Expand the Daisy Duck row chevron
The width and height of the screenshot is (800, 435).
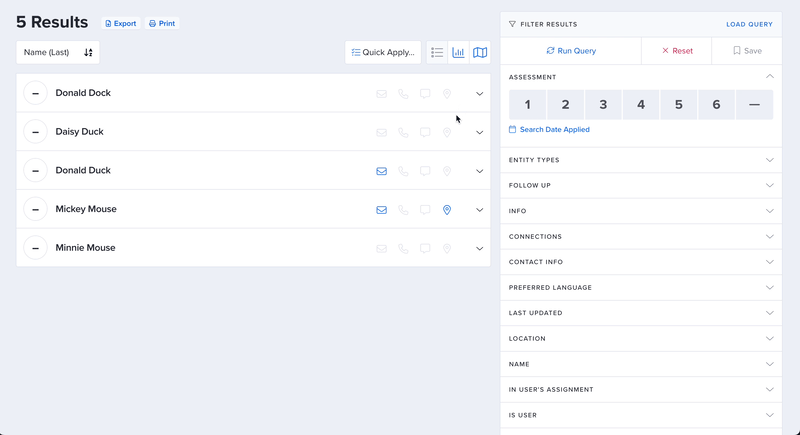480,133
